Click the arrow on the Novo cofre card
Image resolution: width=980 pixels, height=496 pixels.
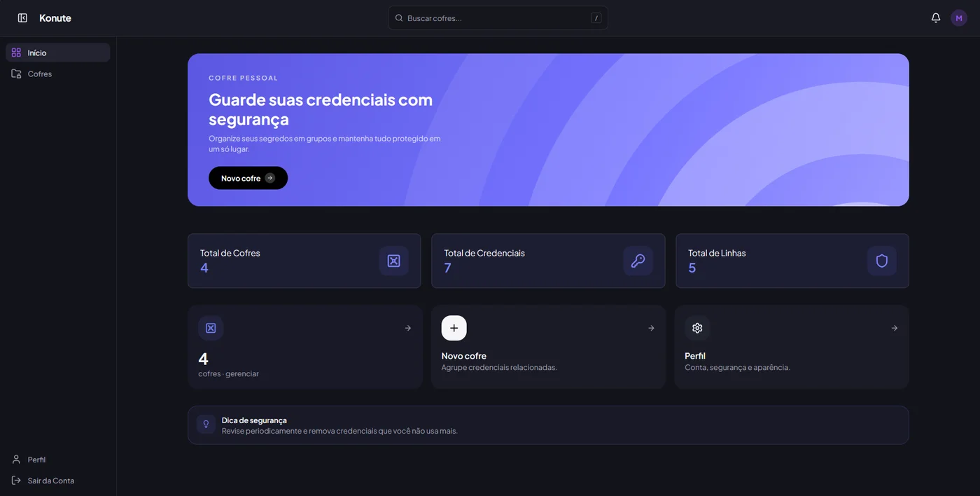pyautogui.click(x=651, y=328)
